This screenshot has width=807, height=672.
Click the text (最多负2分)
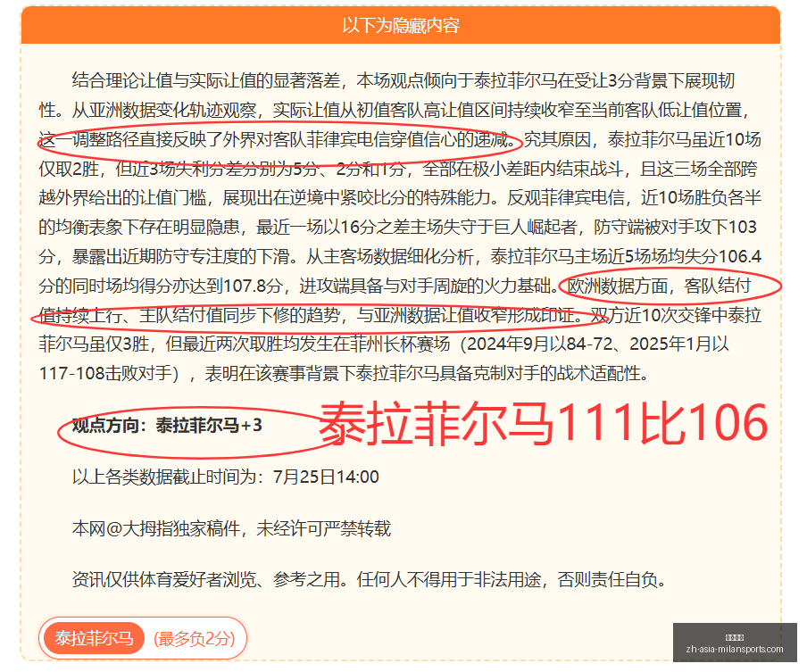click(x=195, y=639)
